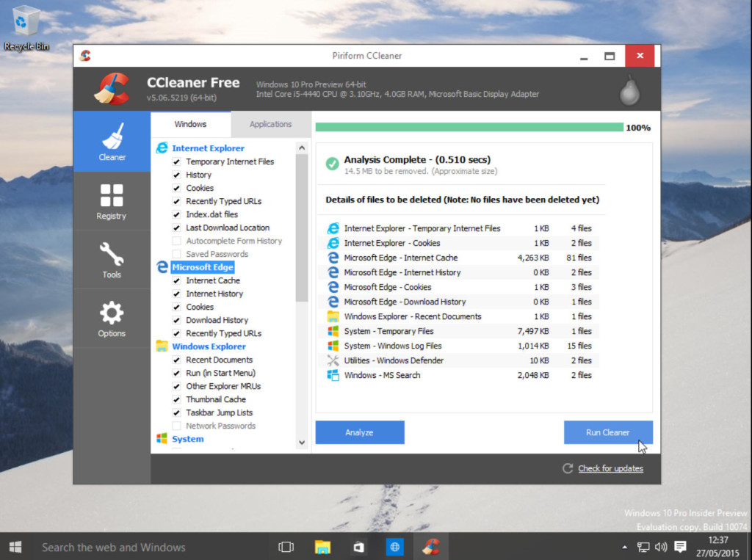752x560 pixels.
Task: Open the Options gear section
Action: click(112, 313)
